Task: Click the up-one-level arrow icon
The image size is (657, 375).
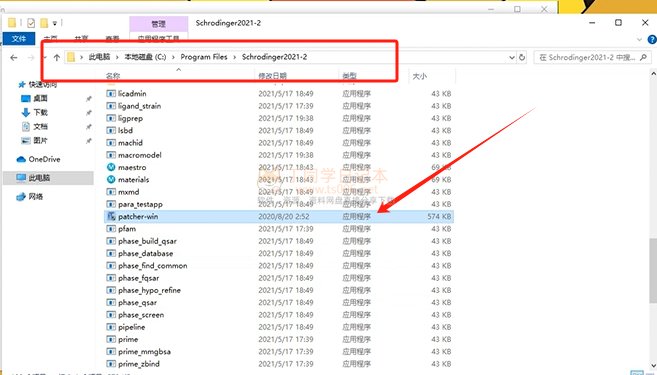Action: point(57,57)
